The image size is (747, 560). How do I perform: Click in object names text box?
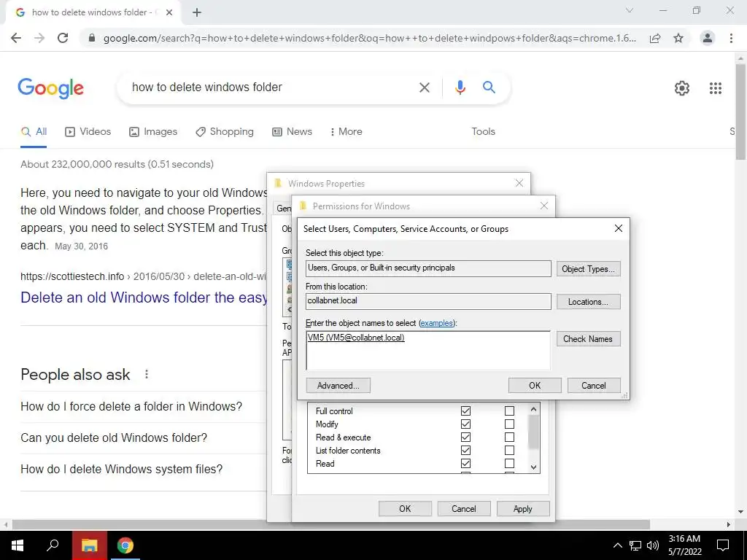pyautogui.click(x=427, y=351)
